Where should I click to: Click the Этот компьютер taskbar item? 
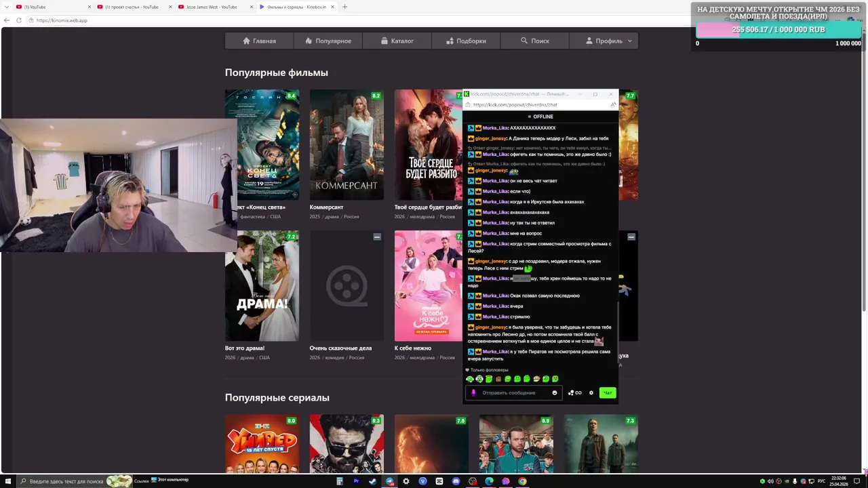(x=170, y=480)
